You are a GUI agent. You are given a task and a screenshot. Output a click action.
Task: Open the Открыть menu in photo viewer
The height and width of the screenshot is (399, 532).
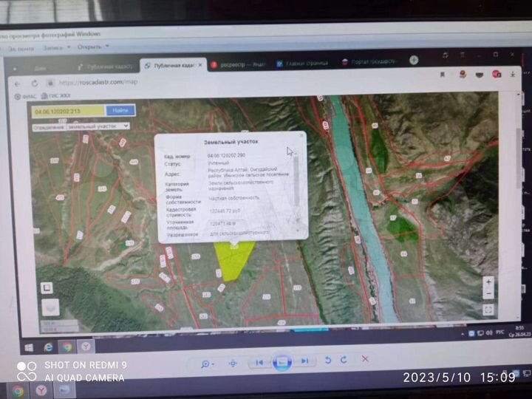pyautogui.click(x=92, y=47)
